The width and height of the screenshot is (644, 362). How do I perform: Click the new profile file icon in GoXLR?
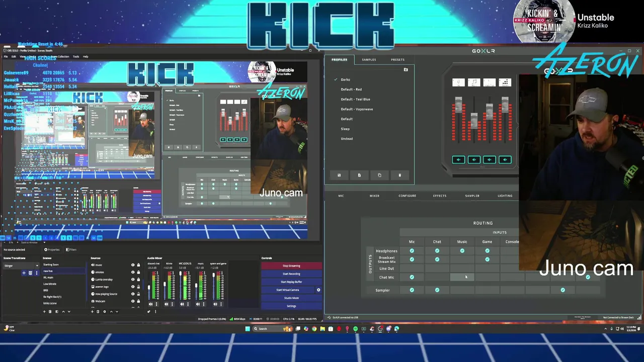click(x=359, y=175)
